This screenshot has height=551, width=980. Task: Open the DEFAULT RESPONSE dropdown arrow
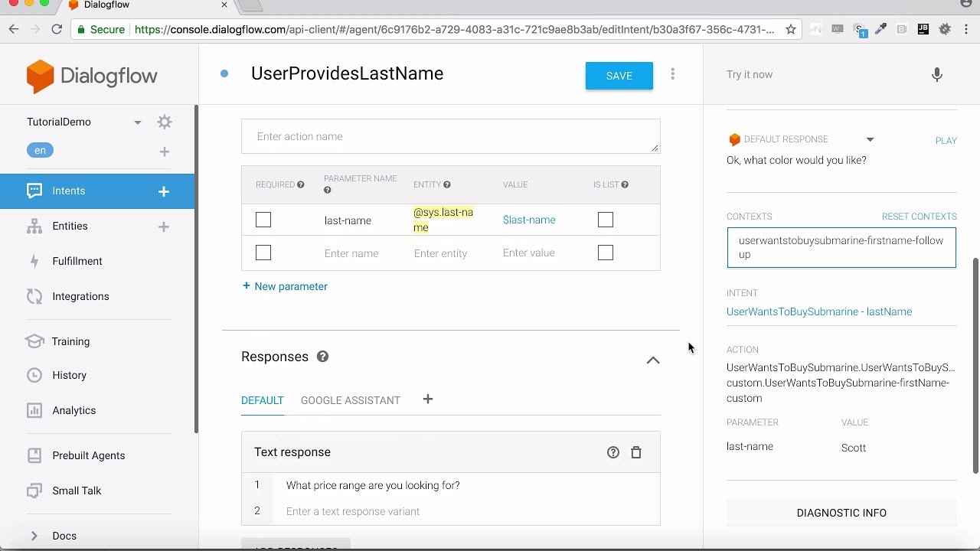[870, 139]
